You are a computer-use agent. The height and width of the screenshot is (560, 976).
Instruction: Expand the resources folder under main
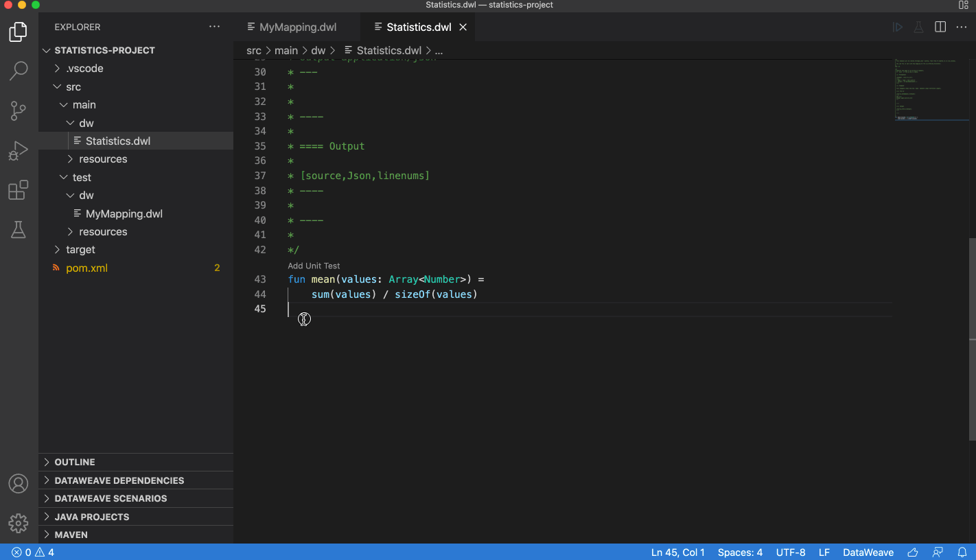tap(103, 159)
